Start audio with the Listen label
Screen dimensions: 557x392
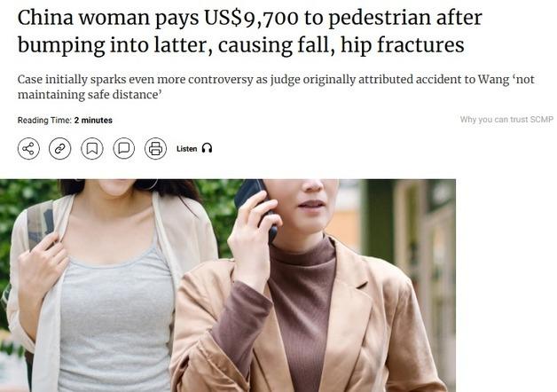(x=186, y=149)
